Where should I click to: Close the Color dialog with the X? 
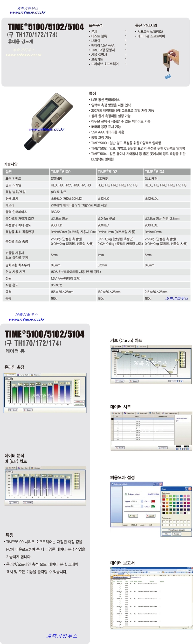tap(190, 489)
